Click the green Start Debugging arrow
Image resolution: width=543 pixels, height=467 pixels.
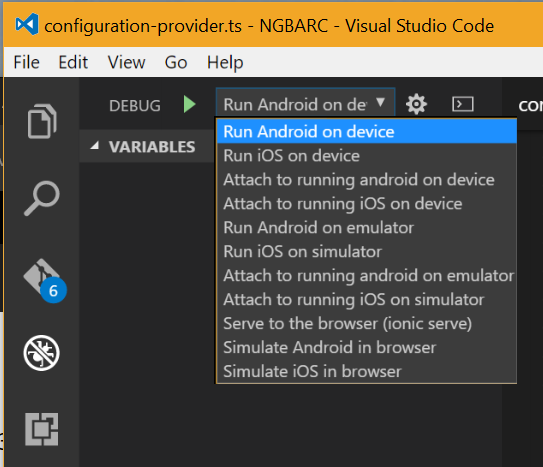point(189,104)
